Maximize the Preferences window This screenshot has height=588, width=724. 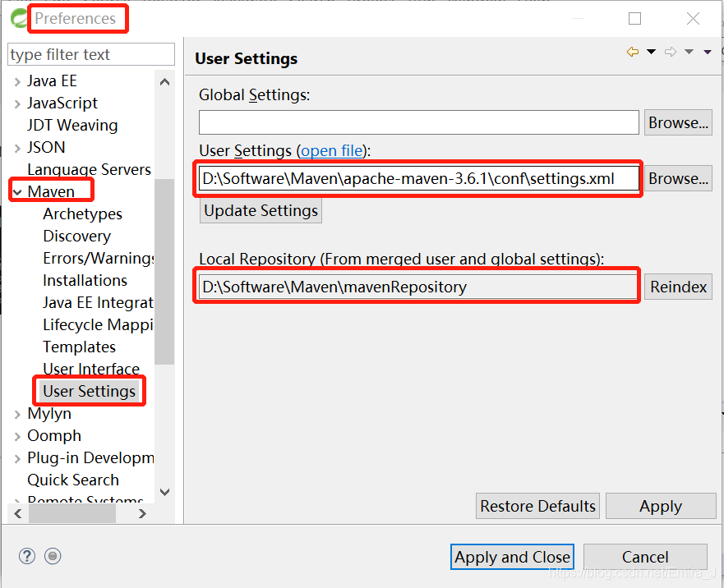click(x=635, y=18)
